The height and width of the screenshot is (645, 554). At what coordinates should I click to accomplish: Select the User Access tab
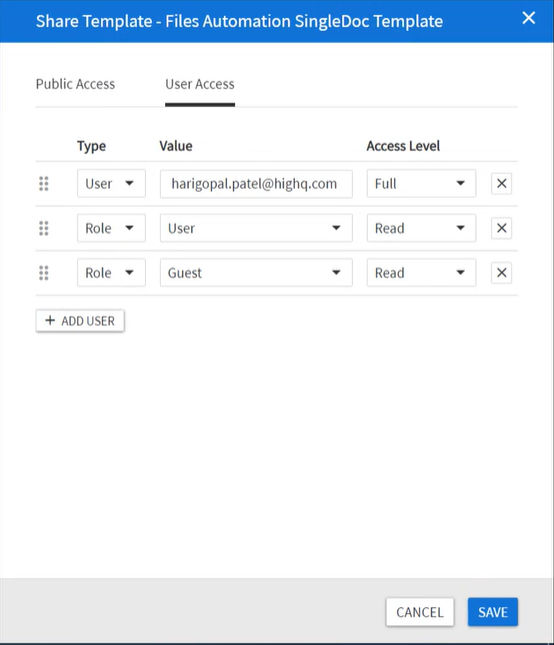(200, 84)
